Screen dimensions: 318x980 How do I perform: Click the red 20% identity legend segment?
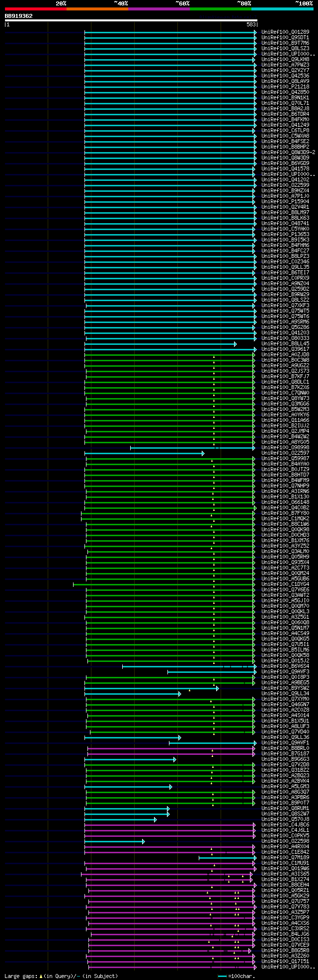point(36,9)
